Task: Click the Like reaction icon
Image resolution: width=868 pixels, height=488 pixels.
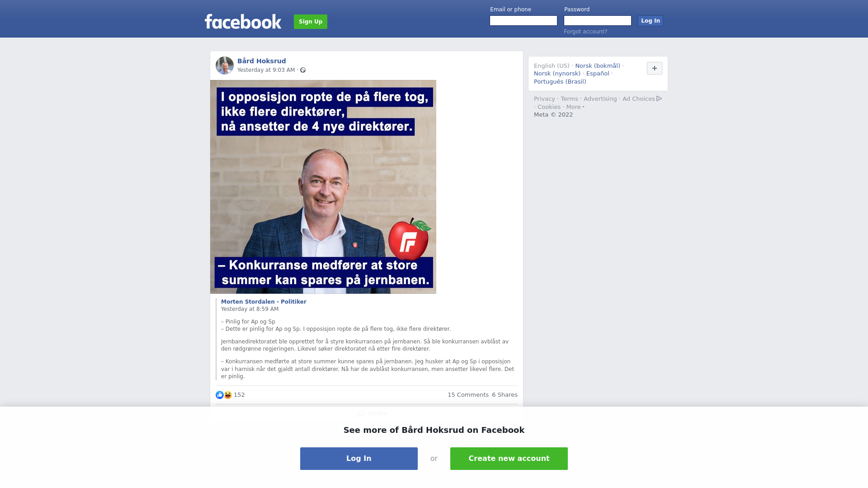Action: [220, 395]
